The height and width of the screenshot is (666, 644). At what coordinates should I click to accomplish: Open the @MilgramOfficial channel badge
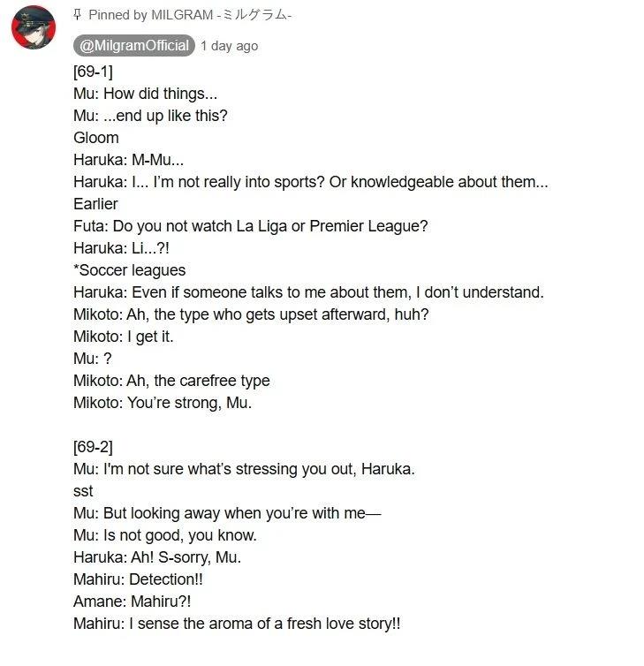coord(135,46)
